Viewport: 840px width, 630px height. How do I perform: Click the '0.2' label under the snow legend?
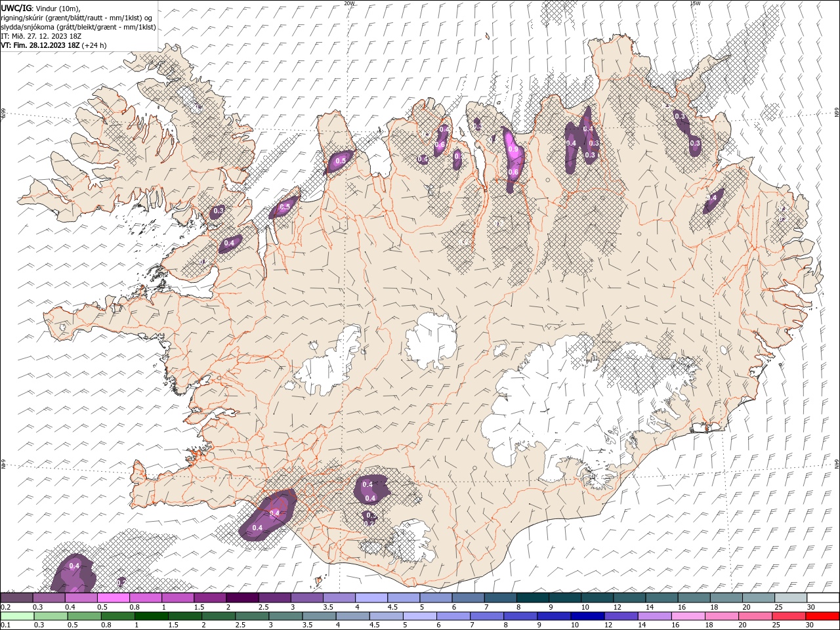pos(5,607)
